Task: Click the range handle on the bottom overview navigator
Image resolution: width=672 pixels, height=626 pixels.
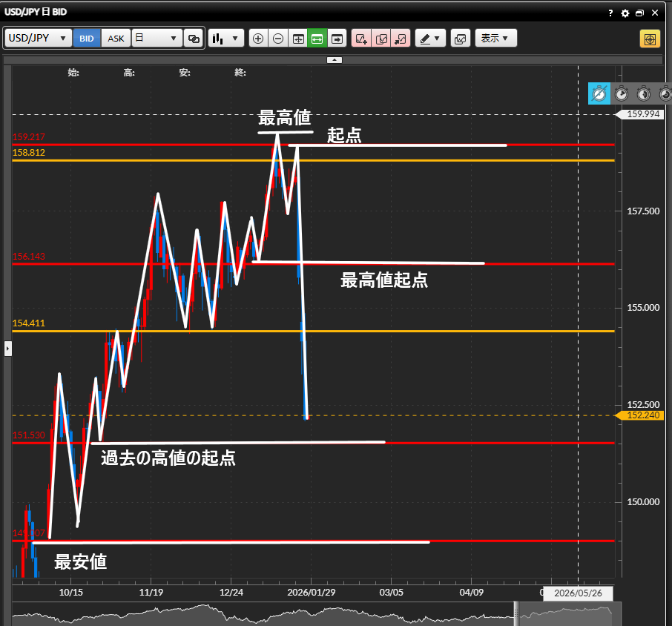Action: point(515,613)
